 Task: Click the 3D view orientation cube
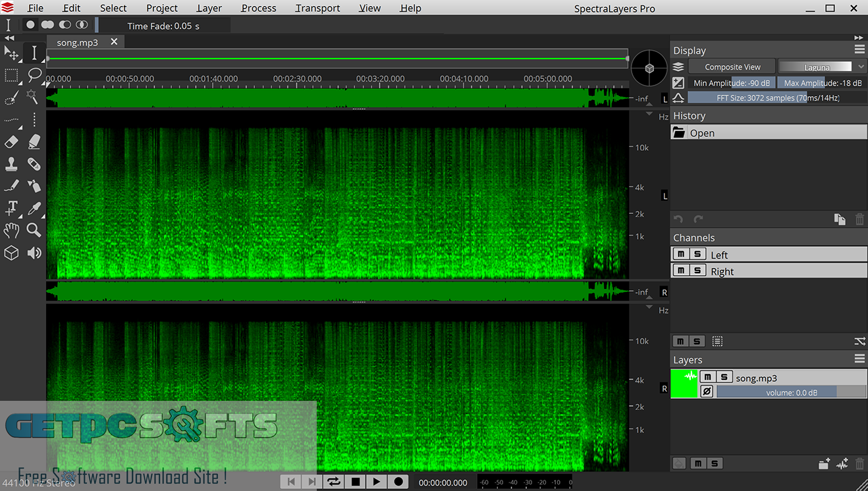pyautogui.click(x=649, y=68)
